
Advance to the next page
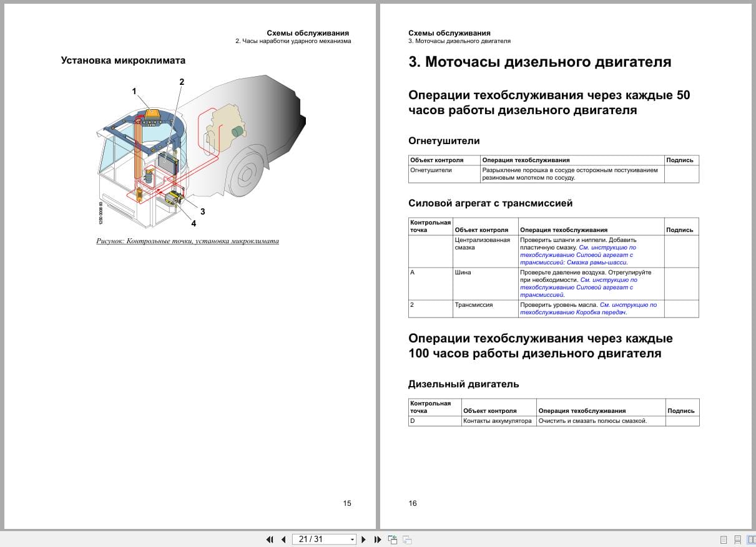click(364, 539)
